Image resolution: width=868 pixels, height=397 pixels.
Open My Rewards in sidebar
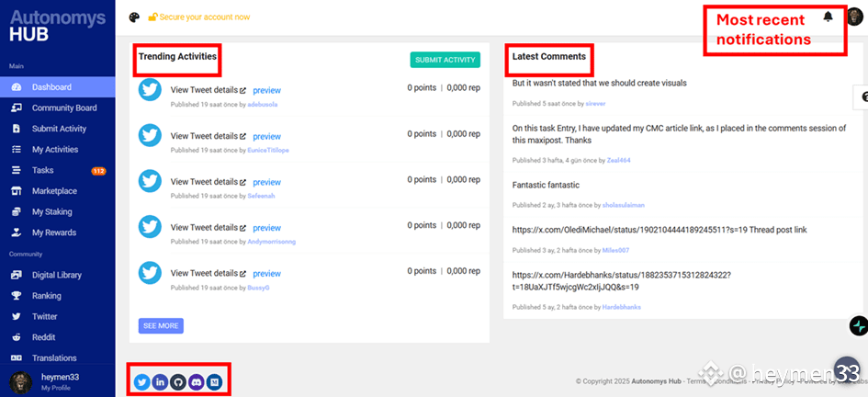pyautogui.click(x=58, y=233)
